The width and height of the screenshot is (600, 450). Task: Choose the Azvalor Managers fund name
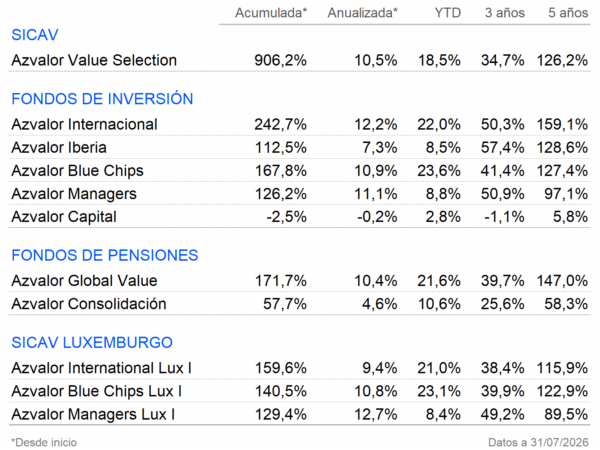click(x=74, y=194)
